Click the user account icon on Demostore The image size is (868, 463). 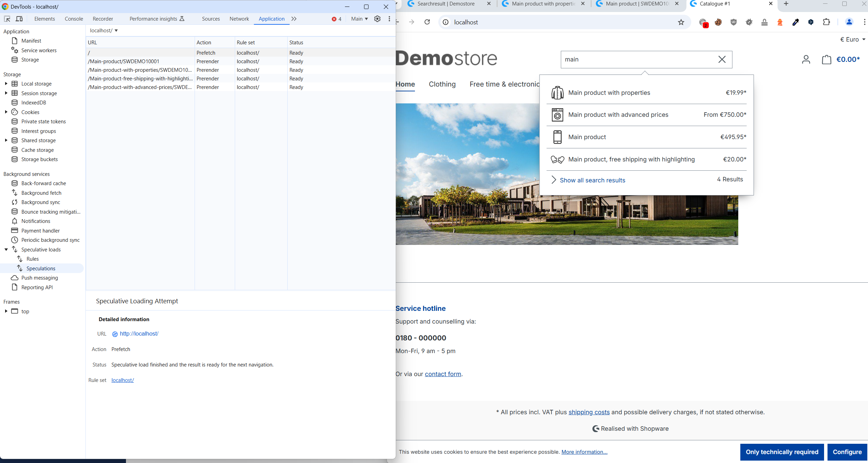[x=806, y=59]
